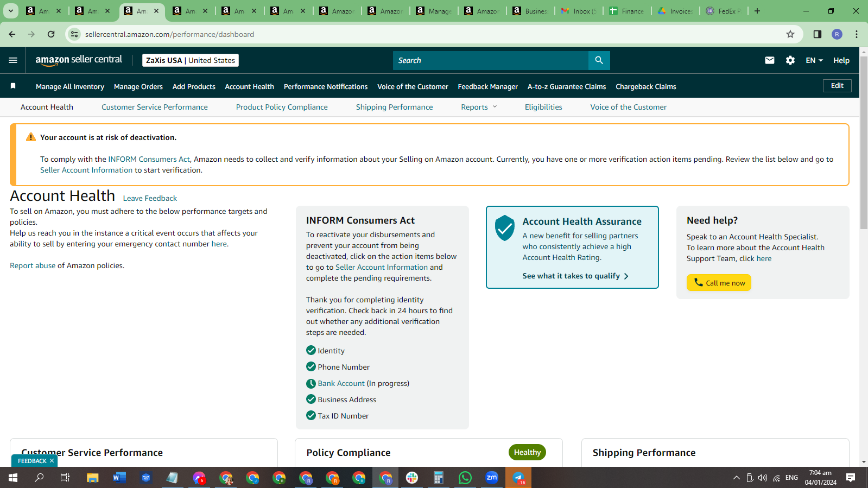Switch to the Invoices browser tab
The image size is (868, 488).
pos(675,11)
